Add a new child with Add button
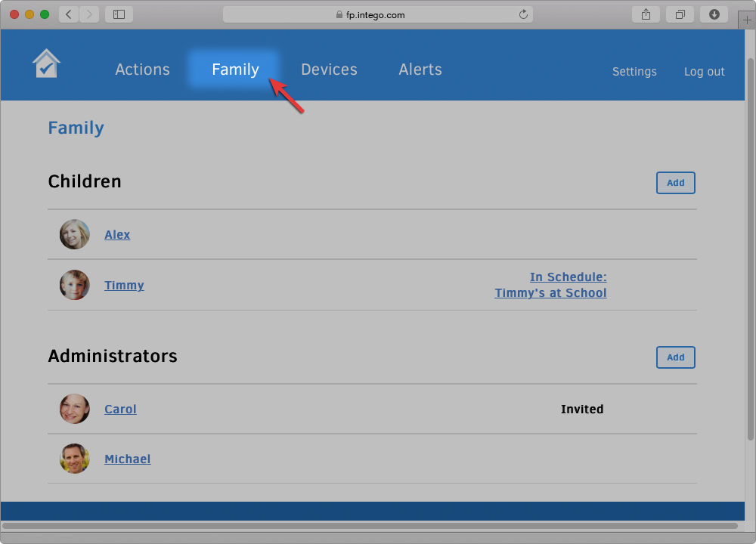The height and width of the screenshot is (544, 756). pyautogui.click(x=675, y=183)
